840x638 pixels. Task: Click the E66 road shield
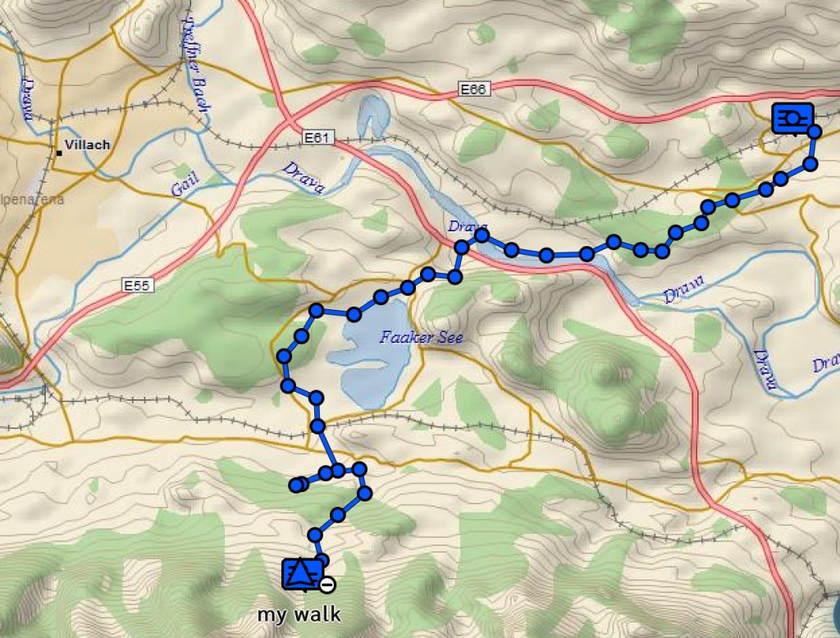(474, 89)
